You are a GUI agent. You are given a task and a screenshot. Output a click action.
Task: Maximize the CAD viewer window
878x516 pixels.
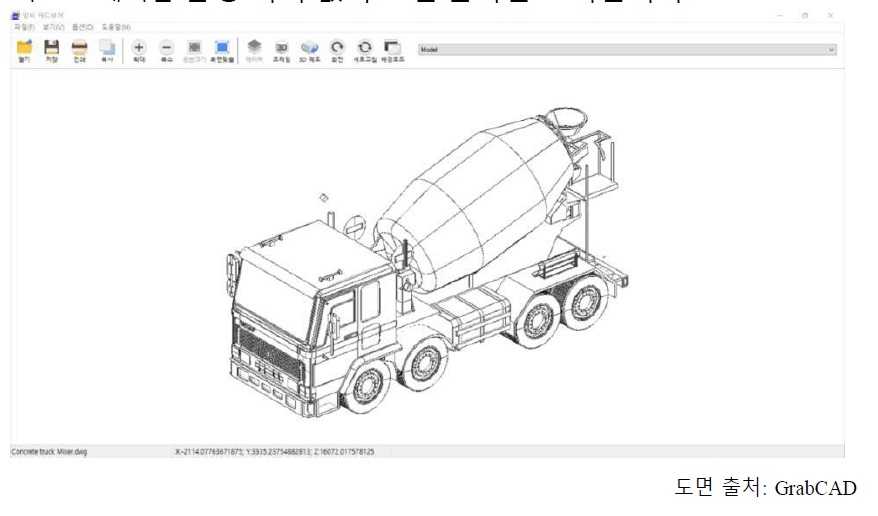805,16
